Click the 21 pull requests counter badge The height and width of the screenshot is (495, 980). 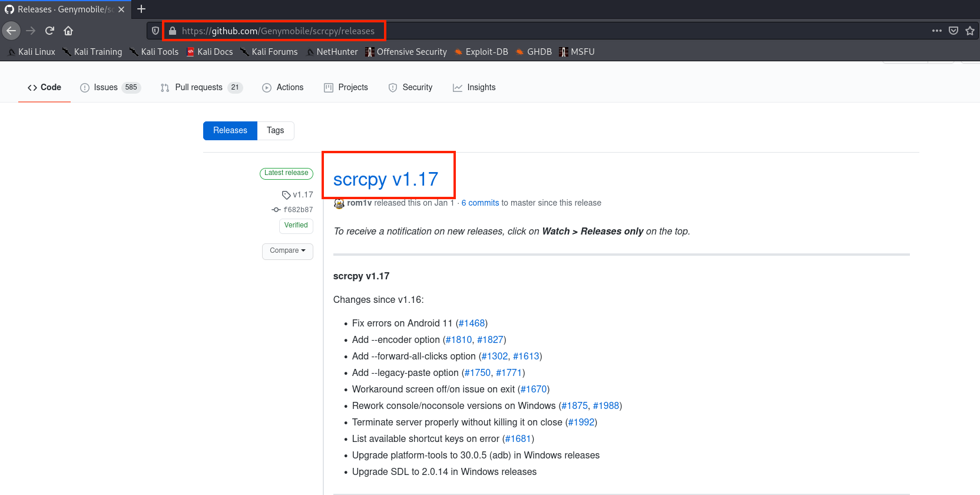(x=235, y=87)
